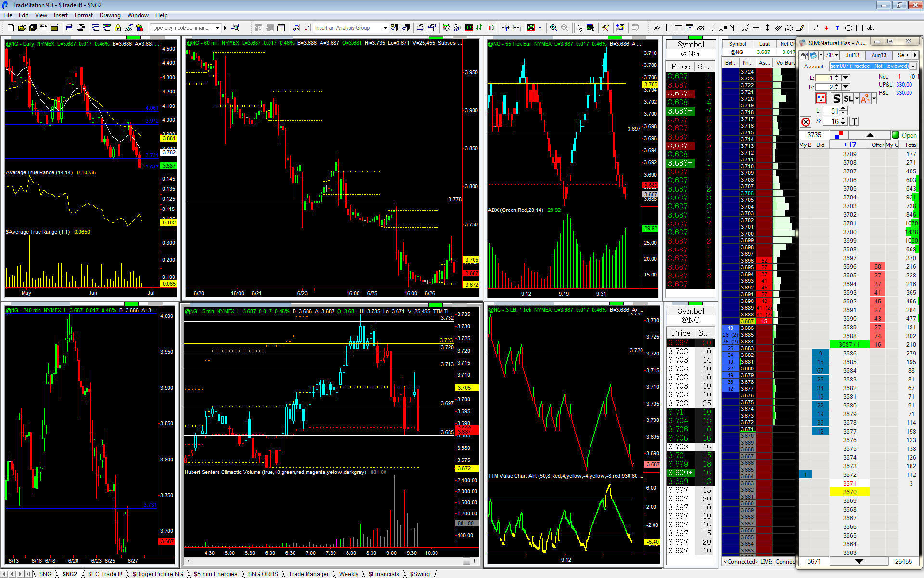Open the SL order type dropdown arrow
This screenshot has height=578, width=924.
point(857,99)
